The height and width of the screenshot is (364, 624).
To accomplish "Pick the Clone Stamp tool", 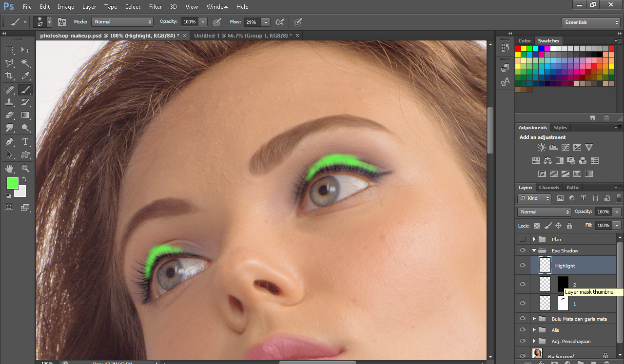I will click(x=9, y=102).
